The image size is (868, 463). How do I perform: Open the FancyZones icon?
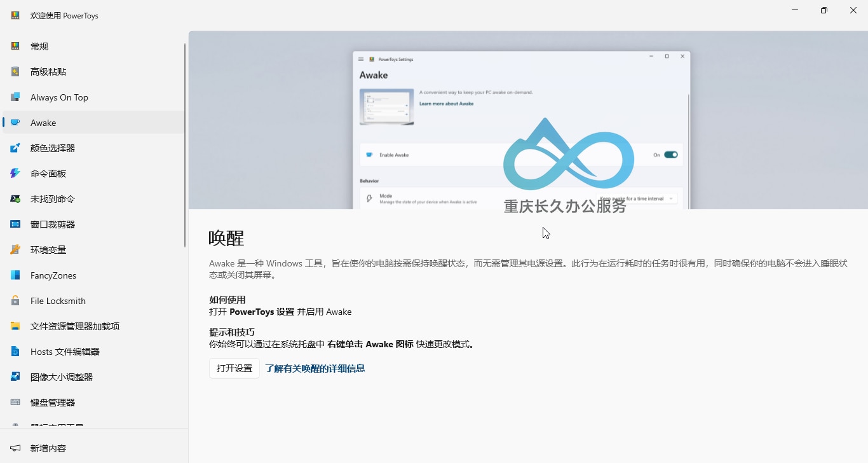[15, 275]
